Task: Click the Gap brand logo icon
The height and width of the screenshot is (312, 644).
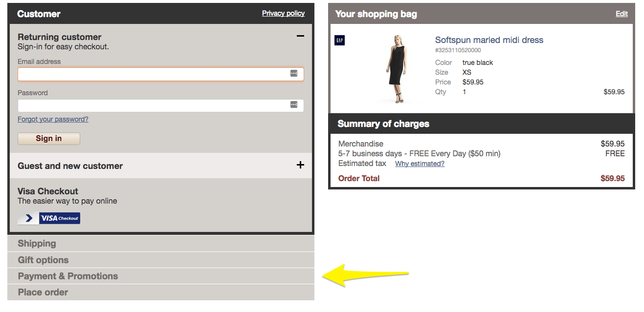Action: point(339,41)
